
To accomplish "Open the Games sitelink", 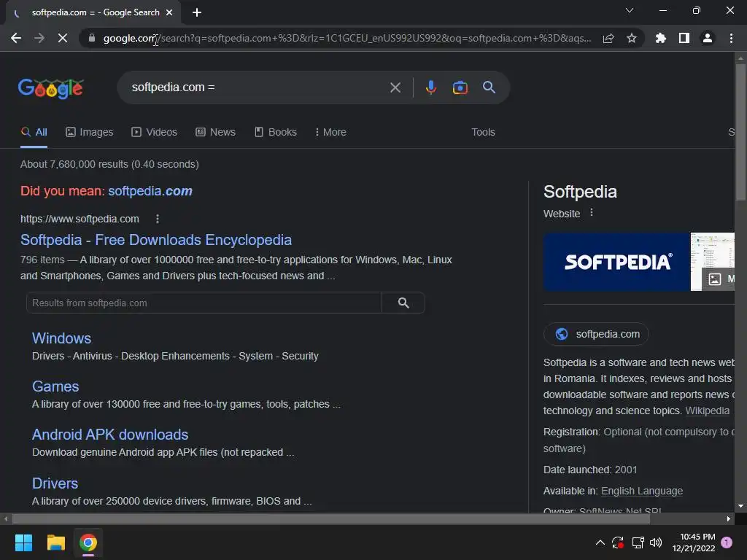I will pyautogui.click(x=55, y=386).
